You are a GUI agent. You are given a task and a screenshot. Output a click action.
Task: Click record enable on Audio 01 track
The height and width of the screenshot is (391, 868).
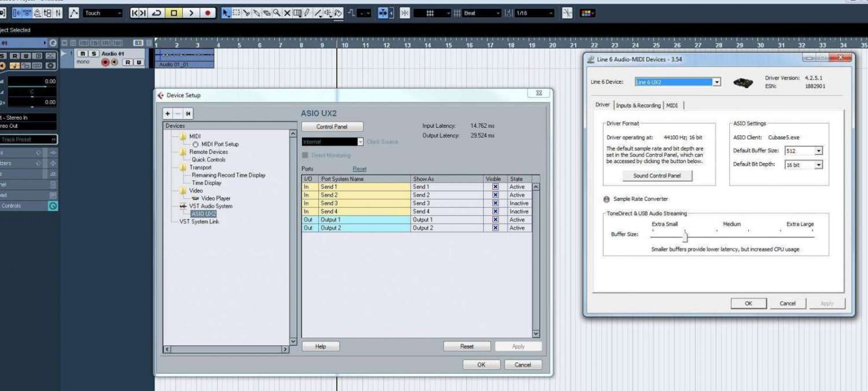point(105,62)
